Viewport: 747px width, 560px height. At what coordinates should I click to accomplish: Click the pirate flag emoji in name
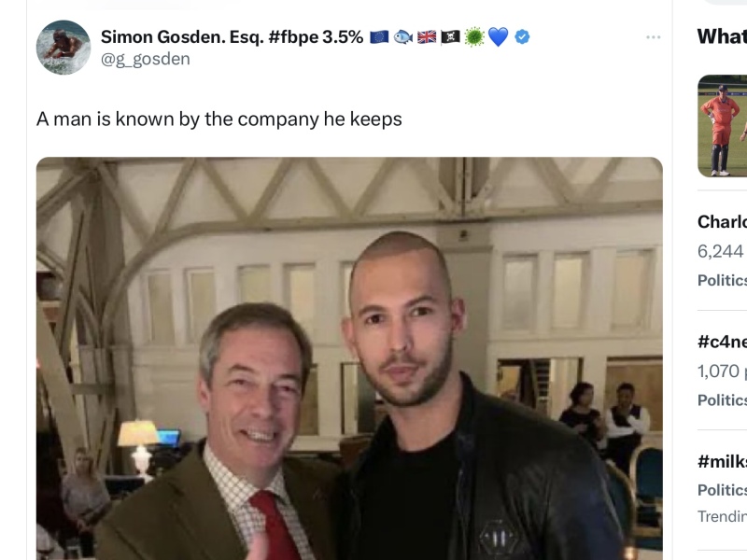[x=450, y=37]
